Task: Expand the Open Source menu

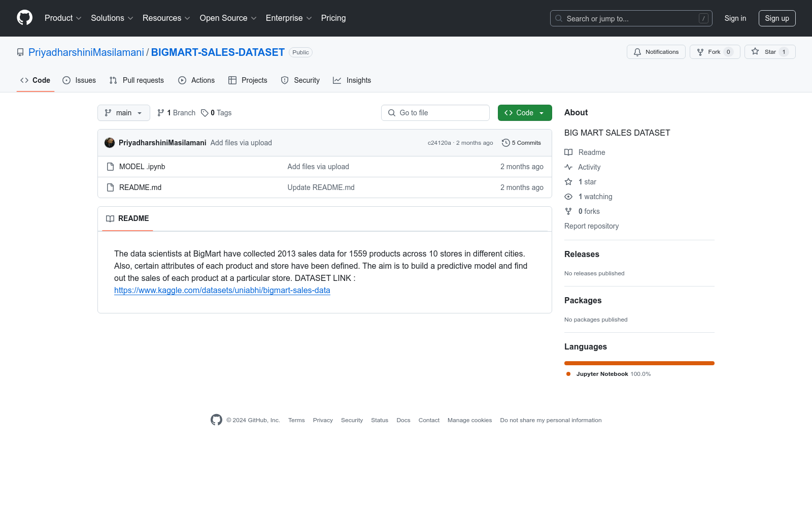Action: (228, 18)
